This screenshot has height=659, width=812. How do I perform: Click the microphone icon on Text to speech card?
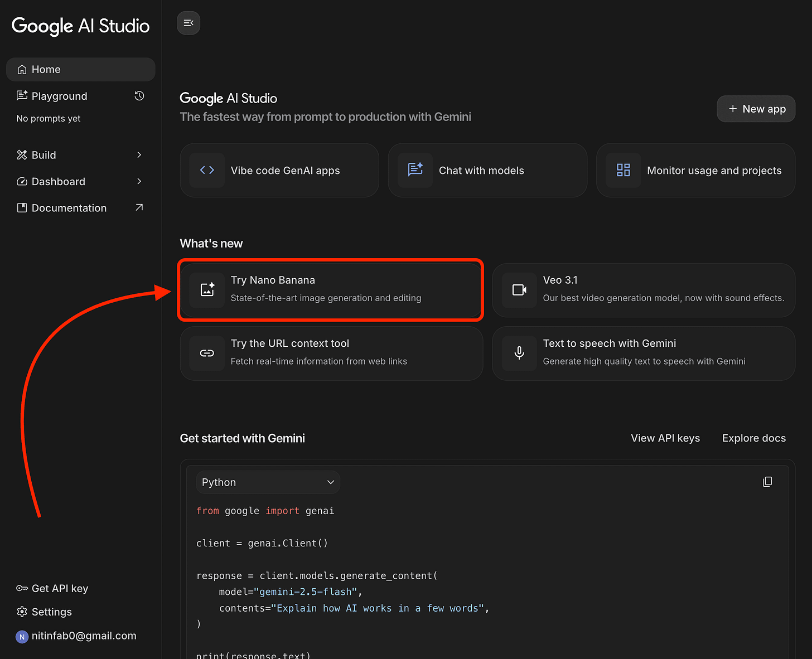click(519, 353)
